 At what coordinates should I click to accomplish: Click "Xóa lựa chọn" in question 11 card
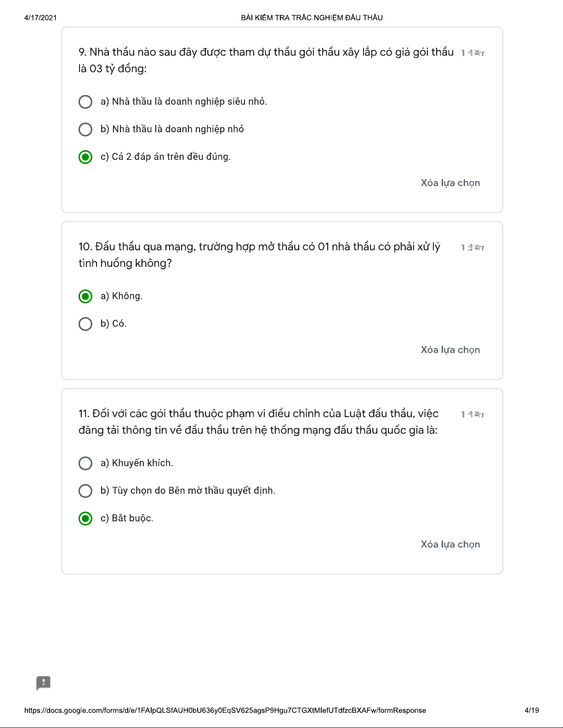coord(450,544)
